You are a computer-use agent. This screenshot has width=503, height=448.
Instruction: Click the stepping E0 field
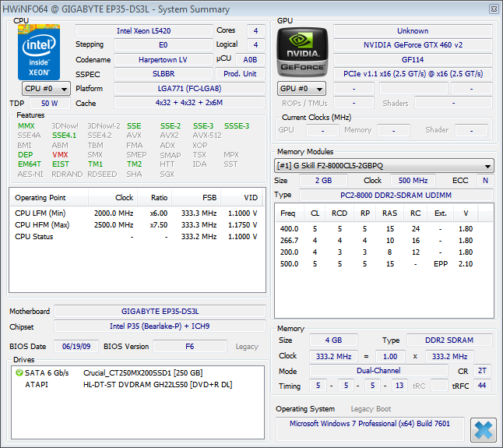[164, 45]
